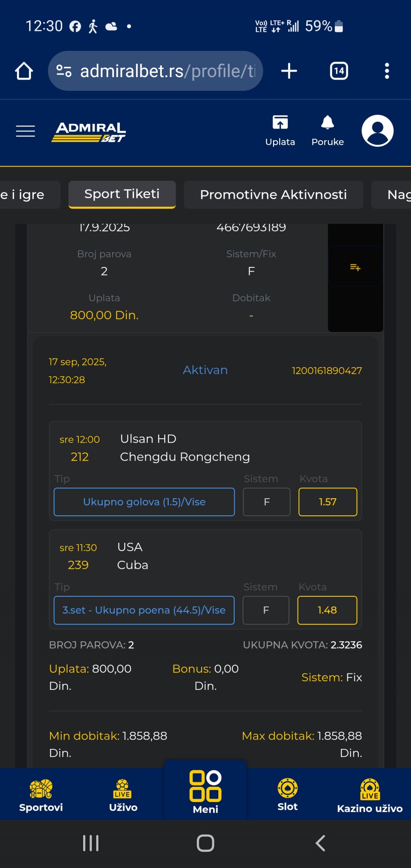Open the user profile avatar
The image size is (411, 868).
(x=377, y=131)
